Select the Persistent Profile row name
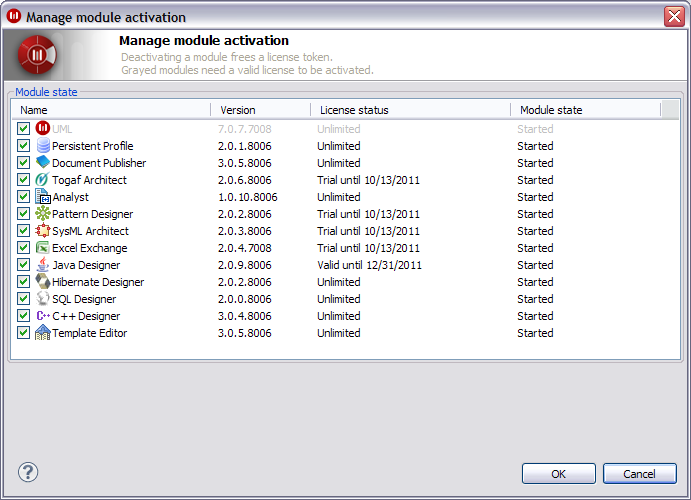 [93, 146]
